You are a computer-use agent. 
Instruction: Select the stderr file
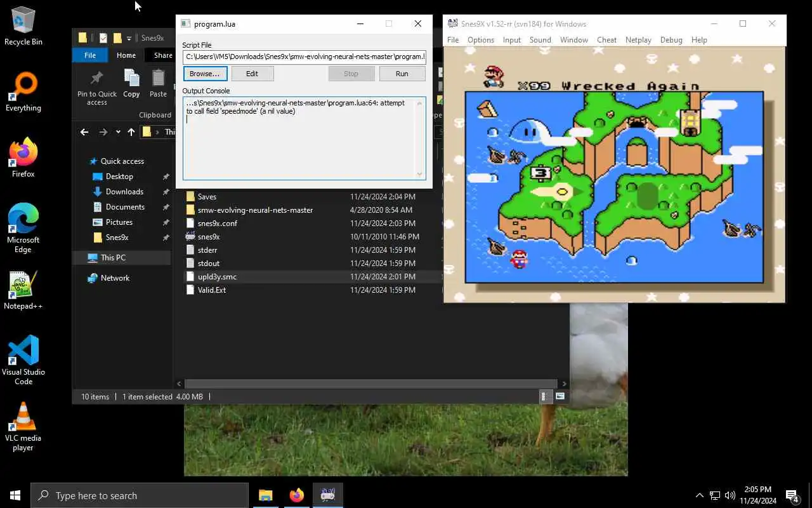point(207,250)
